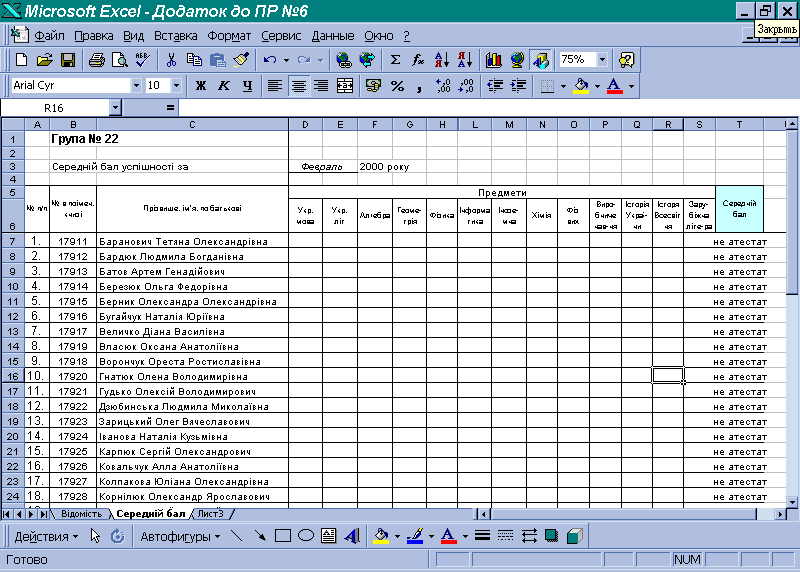This screenshot has height=572, width=800.
Task: Select the Format Painter brush
Action: point(241,60)
